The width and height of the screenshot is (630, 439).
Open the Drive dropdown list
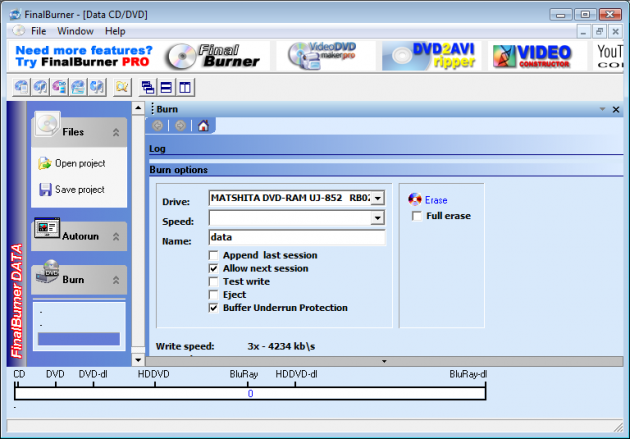tap(377, 198)
